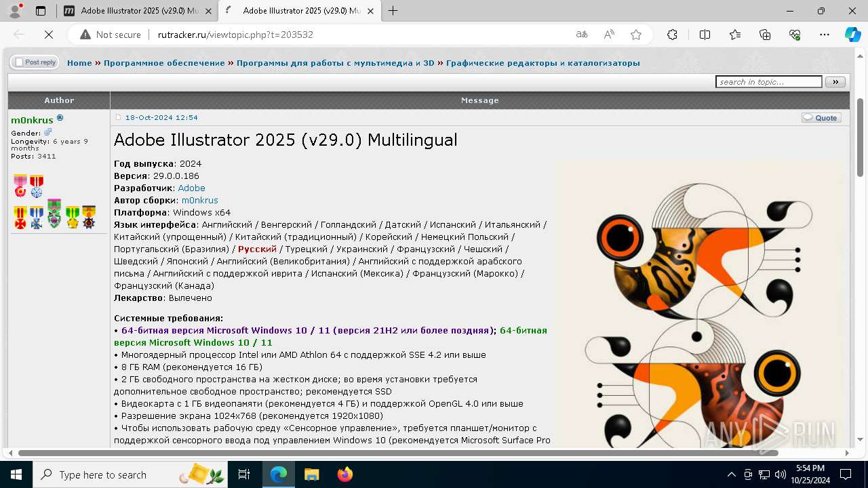Follow the Adobe developer link
Viewport: 868px width, 488px height.
coord(191,188)
